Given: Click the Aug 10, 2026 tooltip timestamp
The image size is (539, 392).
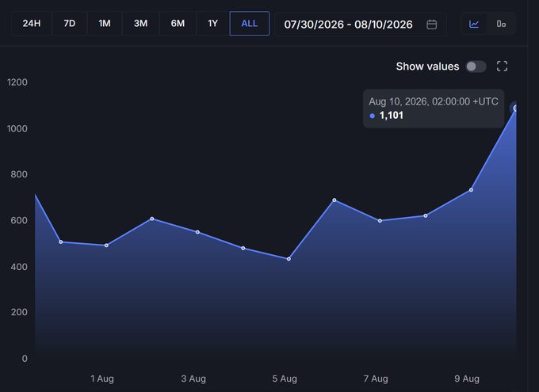Looking at the screenshot, I should (x=433, y=101).
